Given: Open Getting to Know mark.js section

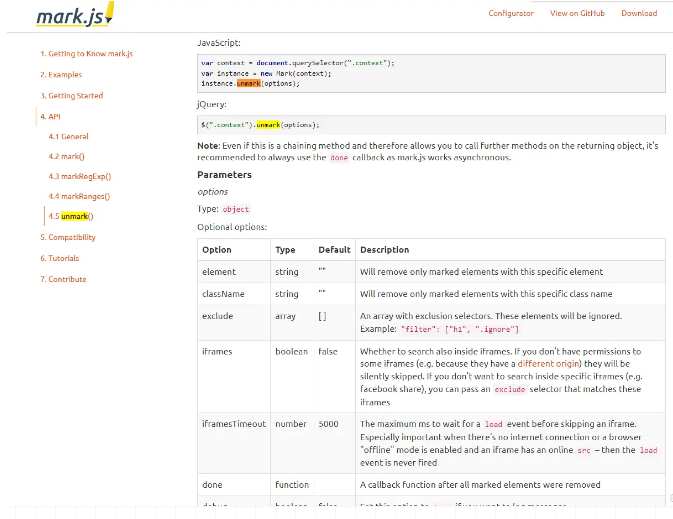Looking at the screenshot, I should coord(86,53).
